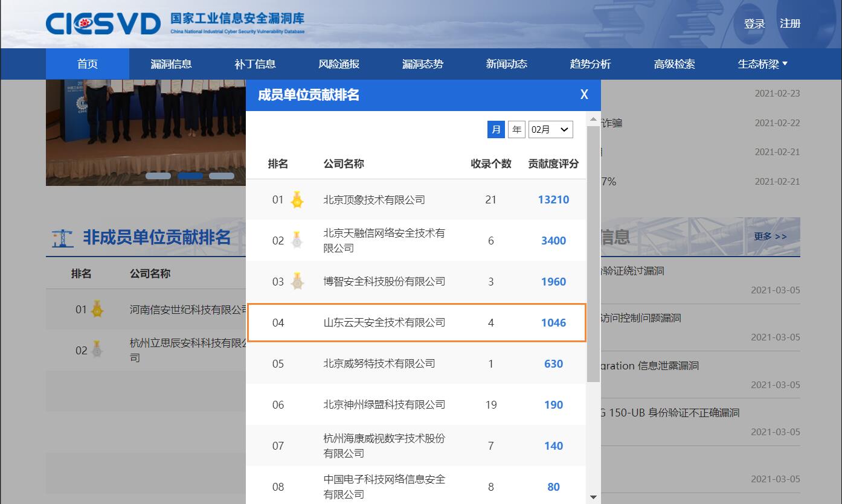
Task: Switch ranking to monthly view 月
Action: click(496, 129)
